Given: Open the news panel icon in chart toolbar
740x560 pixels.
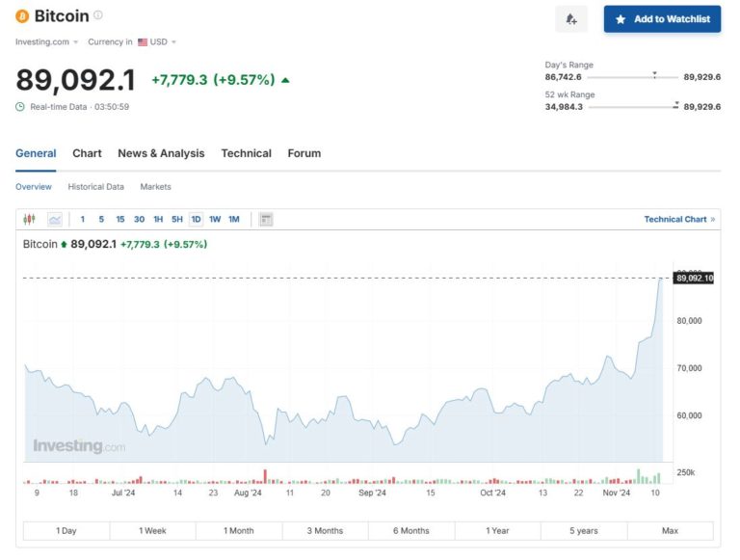Looking at the screenshot, I should tap(266, 220).
